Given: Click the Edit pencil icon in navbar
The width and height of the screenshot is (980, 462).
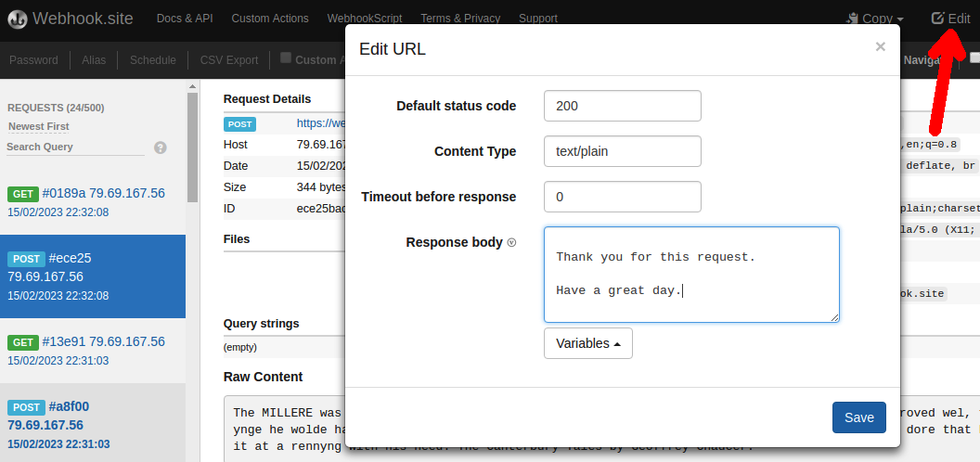Looking at the screenshot, I should [x=937, y=19].
